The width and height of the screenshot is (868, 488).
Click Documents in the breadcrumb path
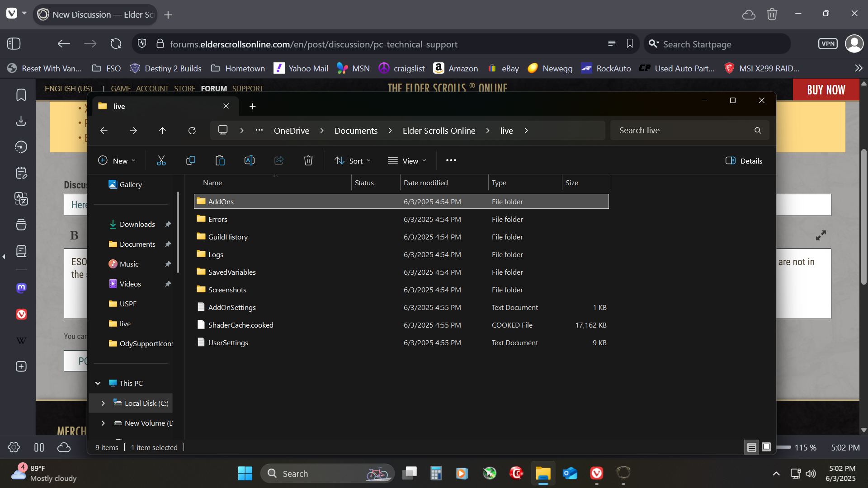click(x=356, y=131)
